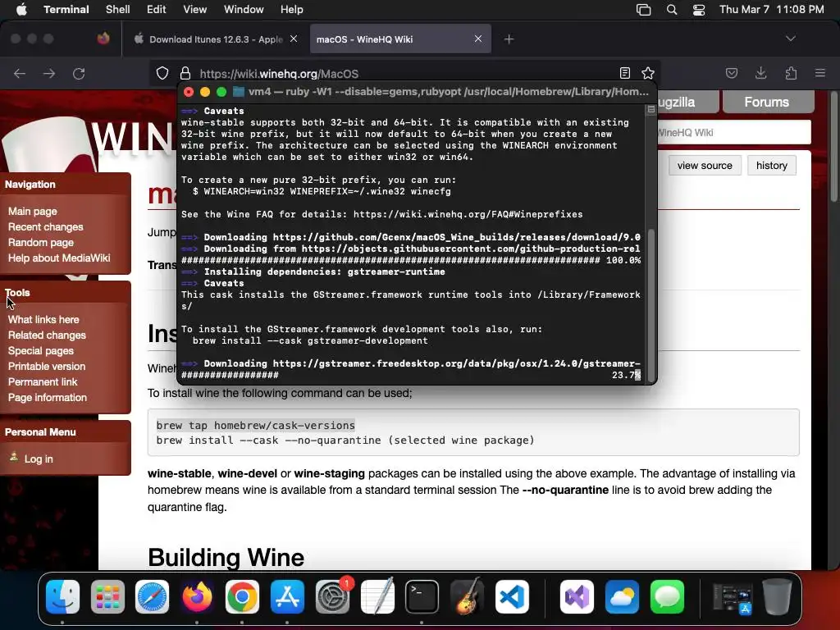Image resolution: width=840 pixels, height=630 pixels.
Task: Go to the wiki Main page
Action: pos(33,212)
